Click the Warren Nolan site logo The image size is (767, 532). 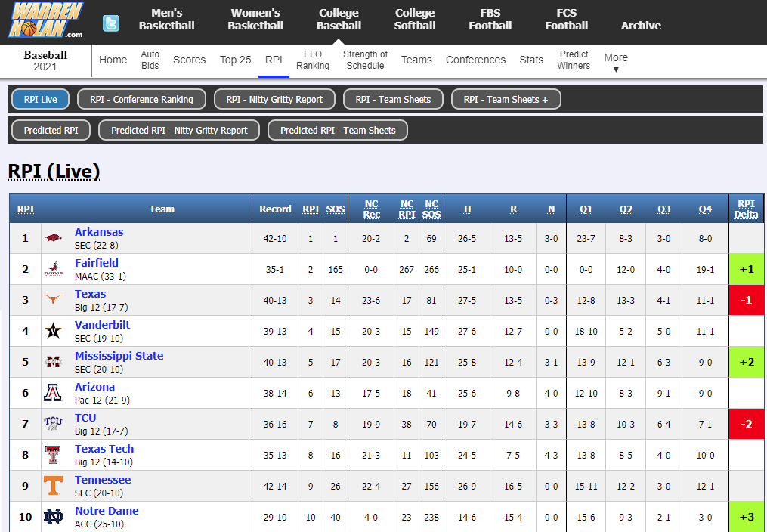click(46, 20)
